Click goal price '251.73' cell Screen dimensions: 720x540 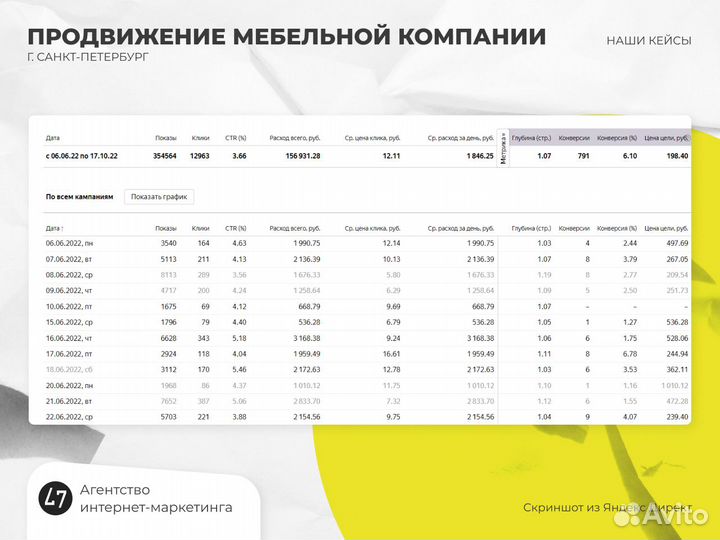click(x=677, y=291)
